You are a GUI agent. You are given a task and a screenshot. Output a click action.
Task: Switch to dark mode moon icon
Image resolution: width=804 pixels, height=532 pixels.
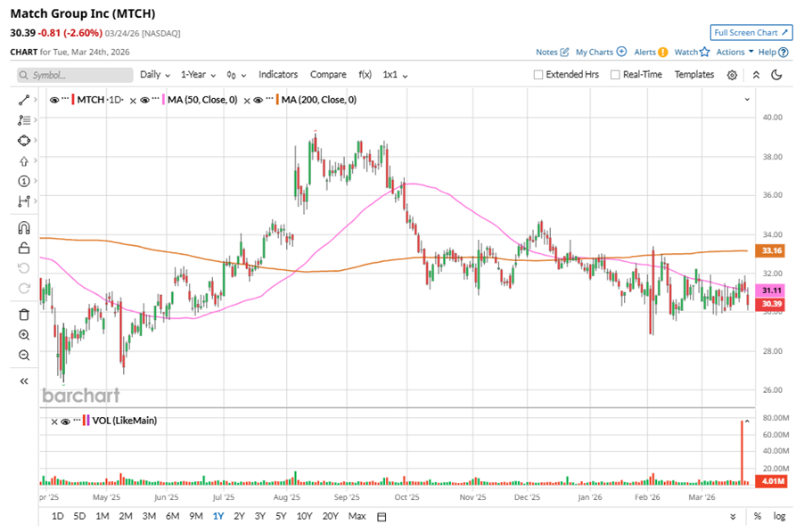[x=777, y=75]
